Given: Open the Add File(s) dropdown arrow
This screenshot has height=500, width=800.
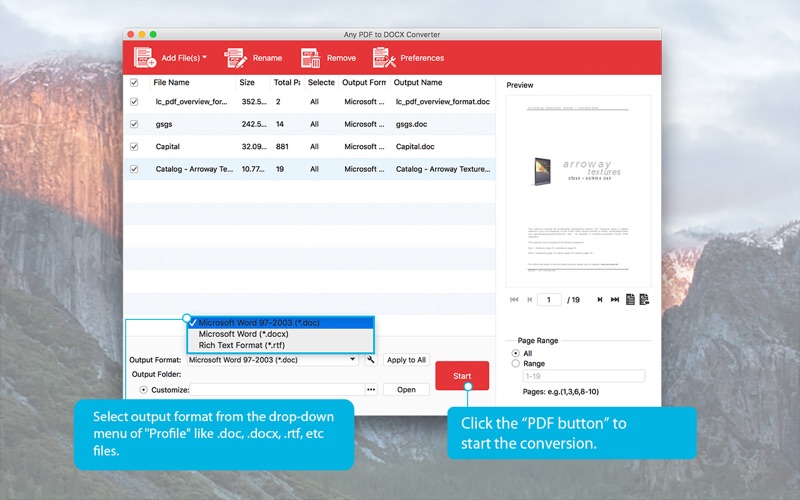Looking at the screenshot, I should coord(205,57).
